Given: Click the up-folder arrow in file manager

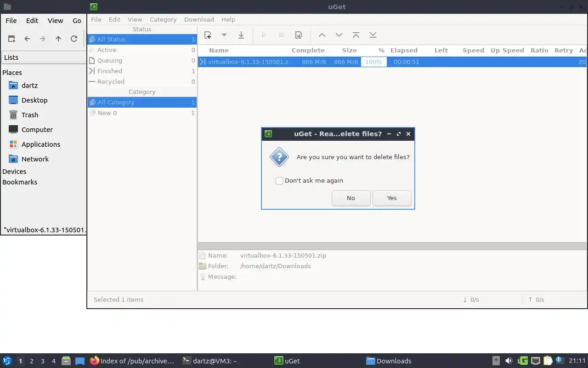Looking at the screenshot, I should pyautogui.click(x=58, y=39).
